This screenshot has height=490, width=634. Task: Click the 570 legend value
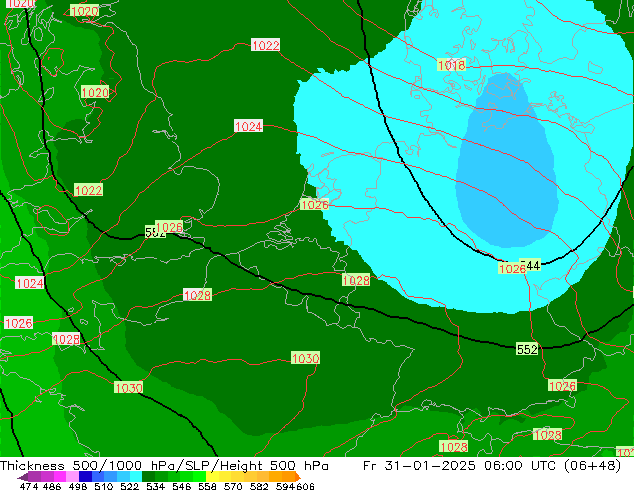233,486
